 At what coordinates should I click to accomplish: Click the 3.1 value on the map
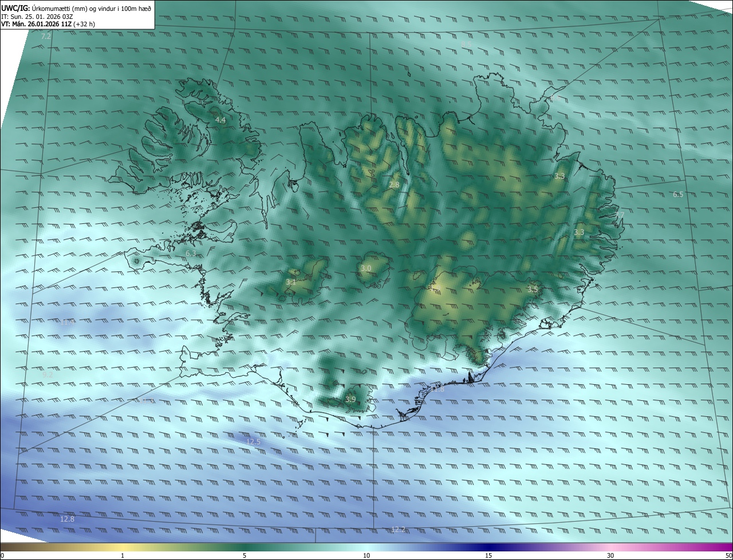(291, 282)
